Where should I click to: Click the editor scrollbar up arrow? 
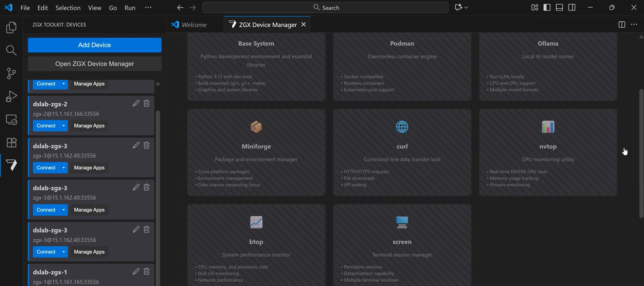[x=641, y=37]
